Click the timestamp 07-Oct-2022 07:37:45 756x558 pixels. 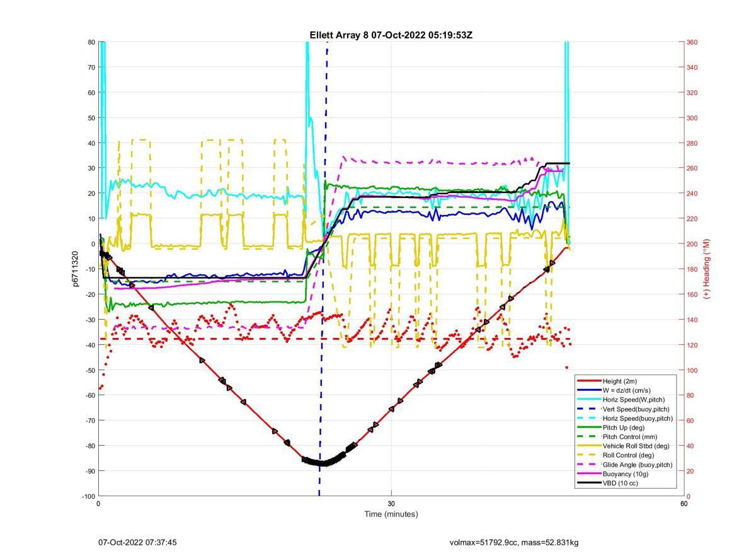point(137,542)
